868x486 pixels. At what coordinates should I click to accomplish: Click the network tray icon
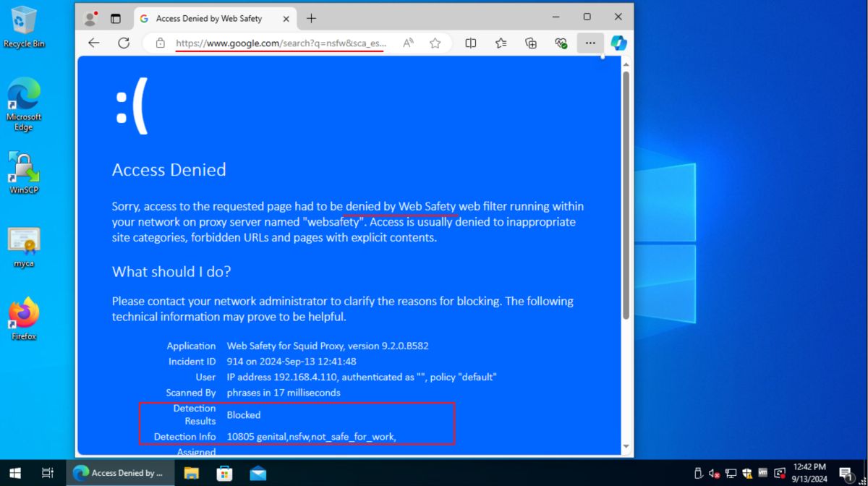pyautogui.click(x=731, y=474)
